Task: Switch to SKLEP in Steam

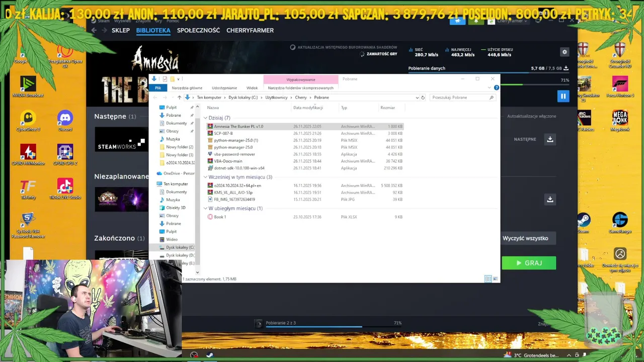Action: pos(121,30)
